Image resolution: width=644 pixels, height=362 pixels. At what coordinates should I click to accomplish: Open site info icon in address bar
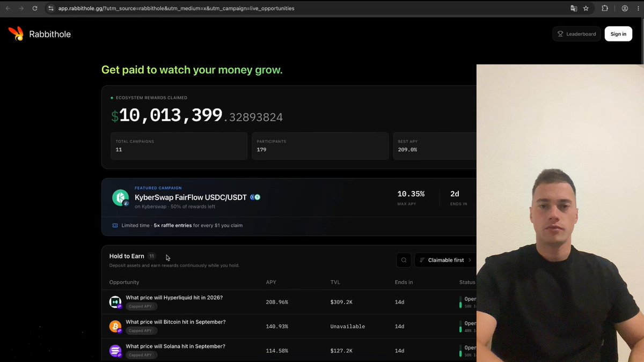pyautogui.click(x=51, y=9)
